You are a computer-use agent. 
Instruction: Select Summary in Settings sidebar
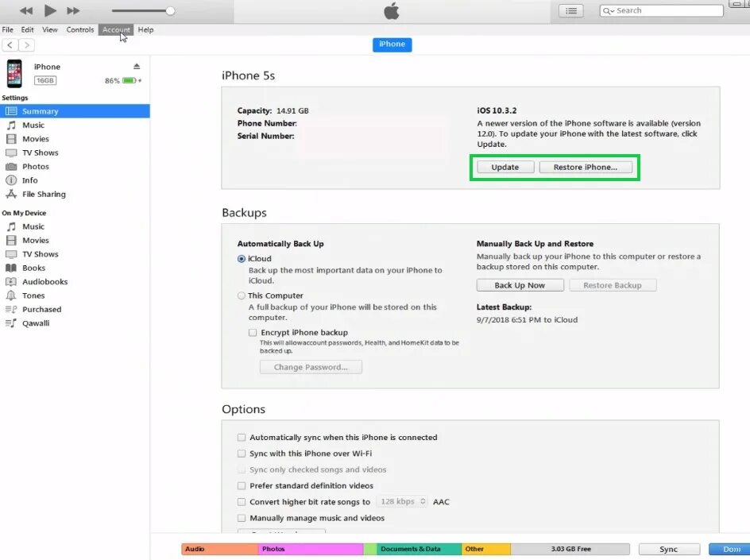pyautogui.click(x=75, y=111)
